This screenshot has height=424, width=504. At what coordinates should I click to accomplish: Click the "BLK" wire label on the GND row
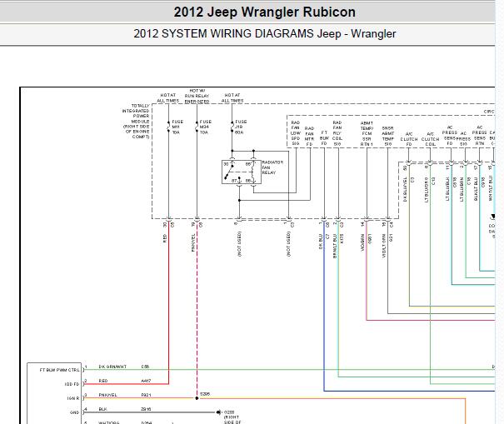[102, 409]
